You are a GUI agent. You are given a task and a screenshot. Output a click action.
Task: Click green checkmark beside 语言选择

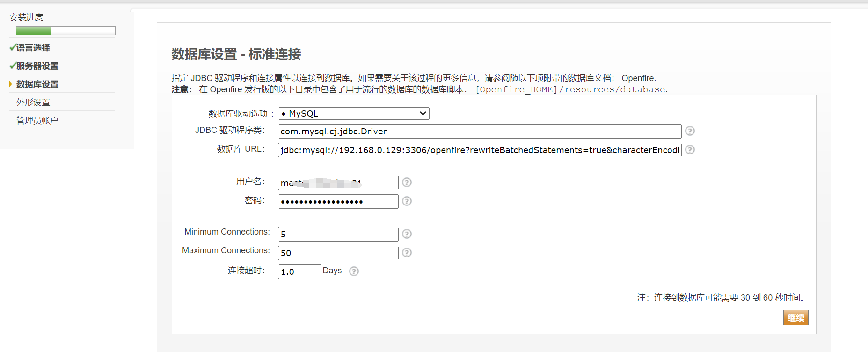13,48
